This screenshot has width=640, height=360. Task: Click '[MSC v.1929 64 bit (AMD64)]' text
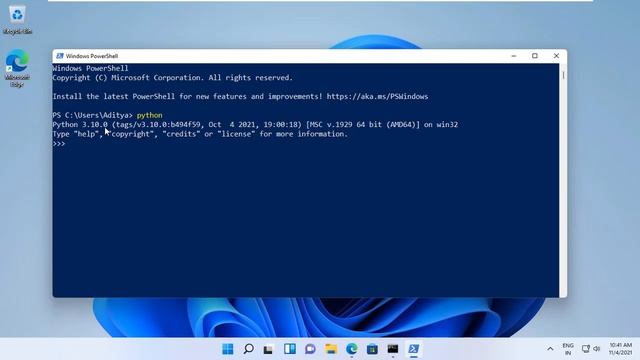pos(362,124)
